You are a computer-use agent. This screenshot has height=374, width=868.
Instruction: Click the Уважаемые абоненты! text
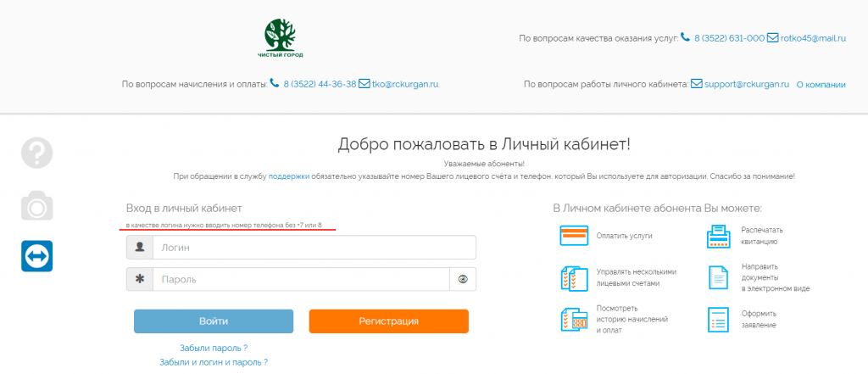coord(484,164)
